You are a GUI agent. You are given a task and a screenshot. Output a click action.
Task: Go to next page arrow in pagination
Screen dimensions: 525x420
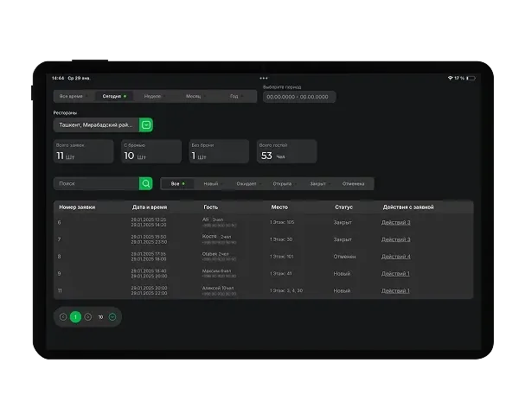click(x=87, y=316)
